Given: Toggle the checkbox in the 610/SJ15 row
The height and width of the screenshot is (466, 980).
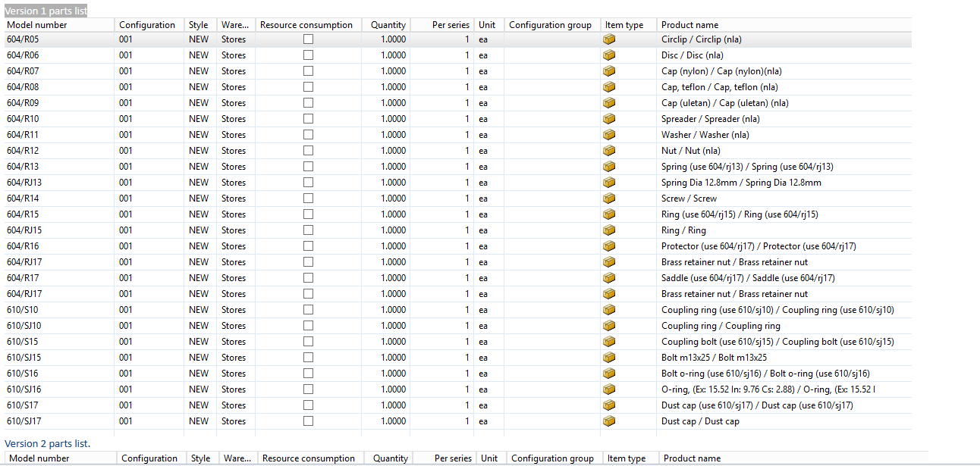Looking at the screenshot, I should [x=308, y=357].
